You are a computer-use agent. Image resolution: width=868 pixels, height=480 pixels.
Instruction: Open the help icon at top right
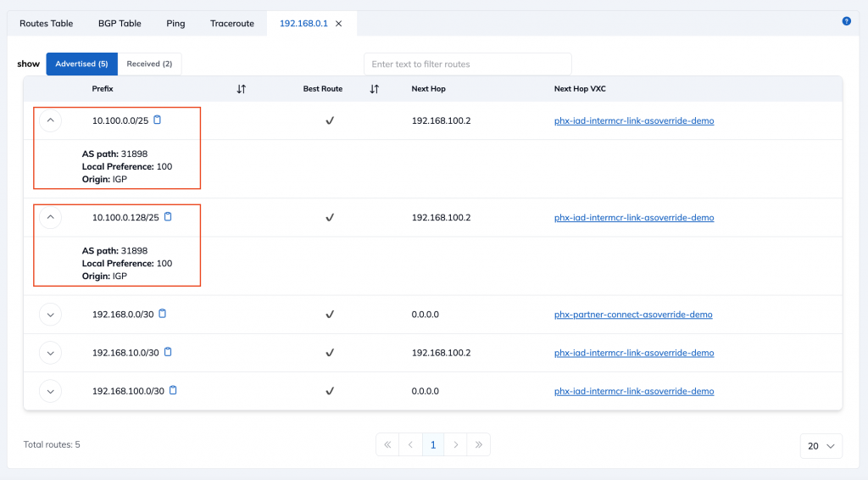click(x=847, y=21)
